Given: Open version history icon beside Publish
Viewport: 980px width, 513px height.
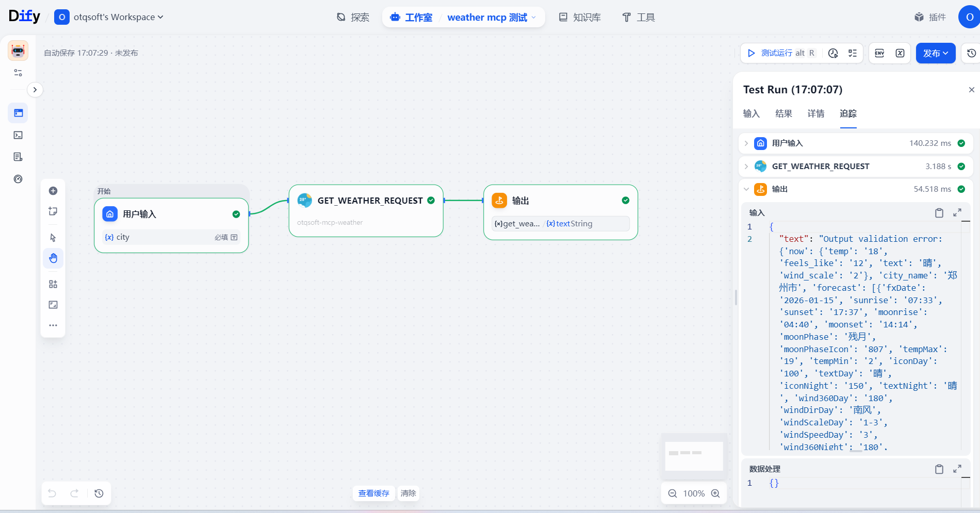Looking at the screenshot, I should (971, 53).
